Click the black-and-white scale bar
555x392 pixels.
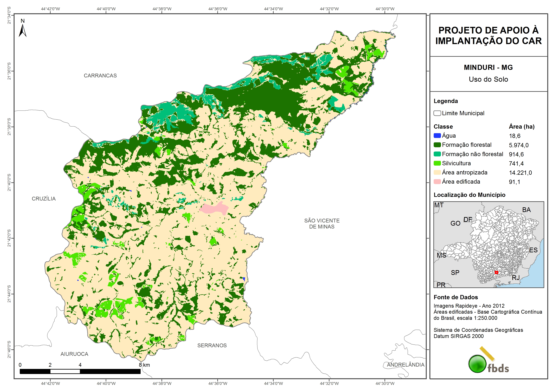(x=80, y=371)
